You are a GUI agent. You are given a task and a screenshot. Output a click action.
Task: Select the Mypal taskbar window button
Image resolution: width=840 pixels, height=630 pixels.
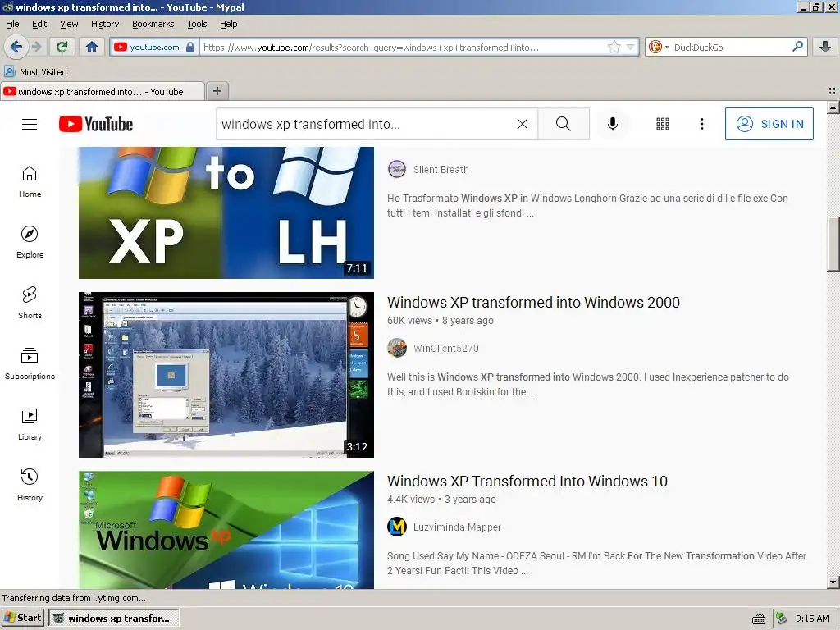(x=113, y=618)
